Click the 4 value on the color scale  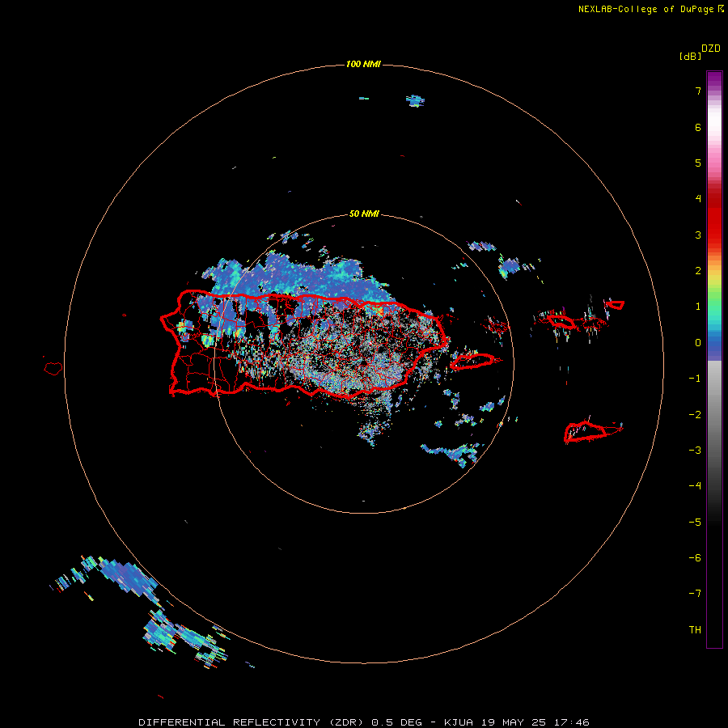[x=698, y=199]
